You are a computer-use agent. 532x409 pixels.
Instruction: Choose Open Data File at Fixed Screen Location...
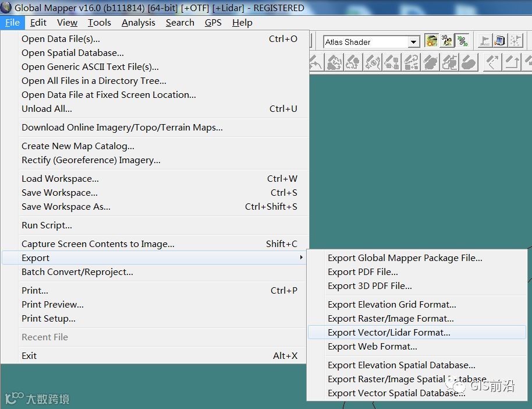pos(155,95)
